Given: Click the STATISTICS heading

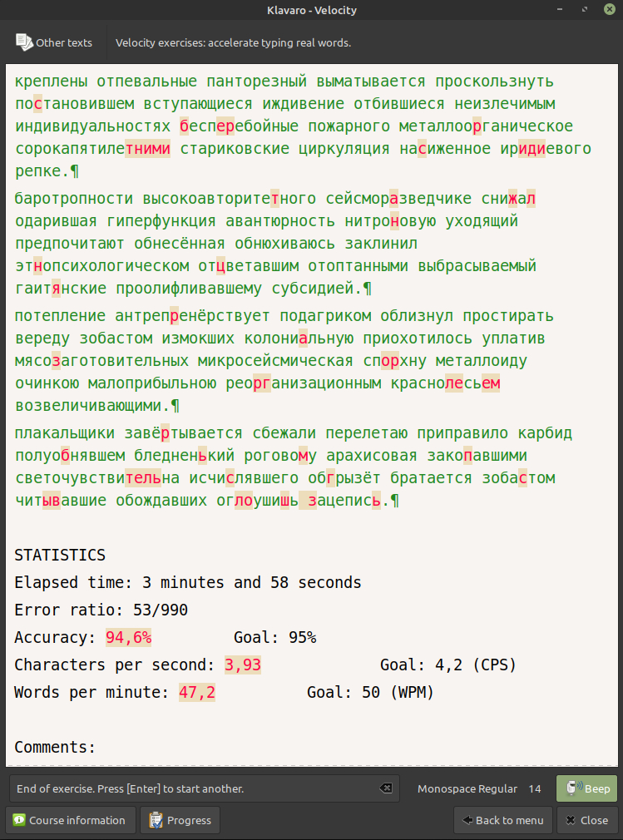Looking at the screenshot, I should click(x=60, y=555).
